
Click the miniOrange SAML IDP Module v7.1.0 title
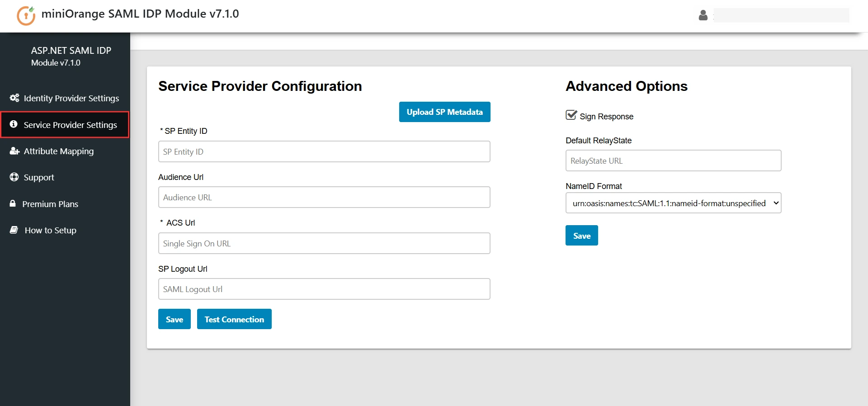pos(140,14)
